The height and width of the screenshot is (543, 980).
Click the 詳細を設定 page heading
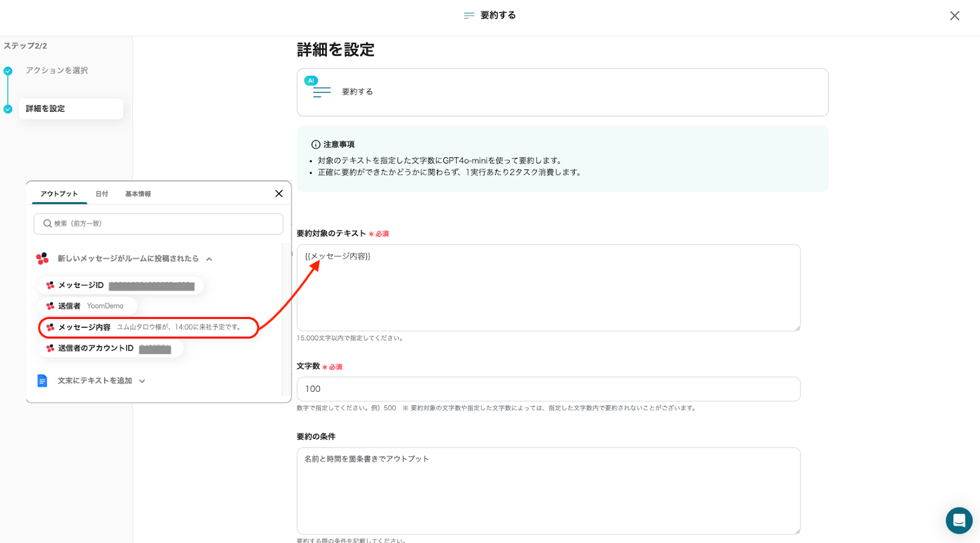336,50
